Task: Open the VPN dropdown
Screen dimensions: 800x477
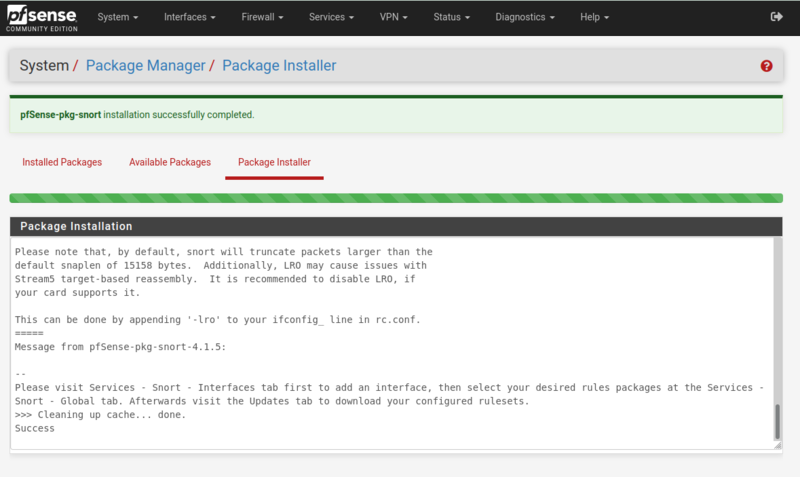Action: tap(394, 17)
